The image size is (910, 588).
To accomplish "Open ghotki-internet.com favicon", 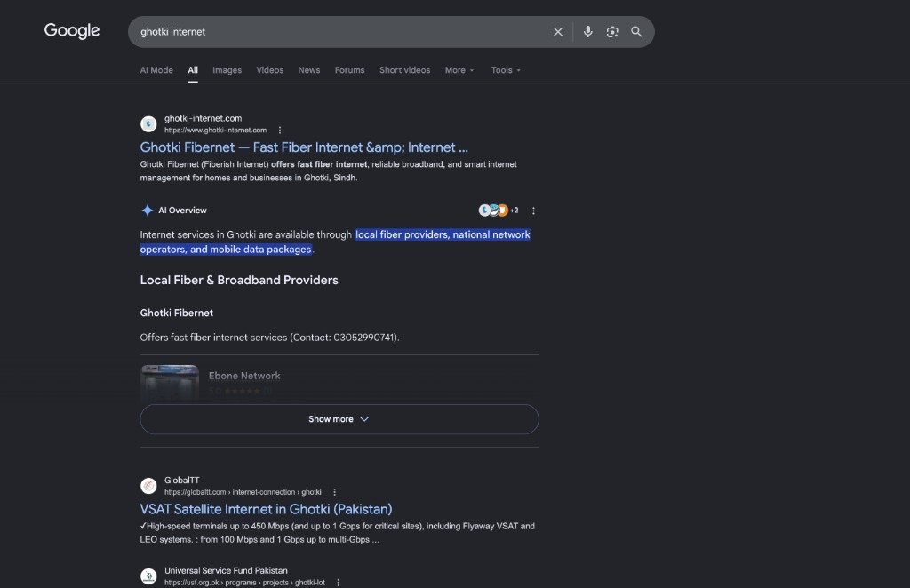I will 148,123.
